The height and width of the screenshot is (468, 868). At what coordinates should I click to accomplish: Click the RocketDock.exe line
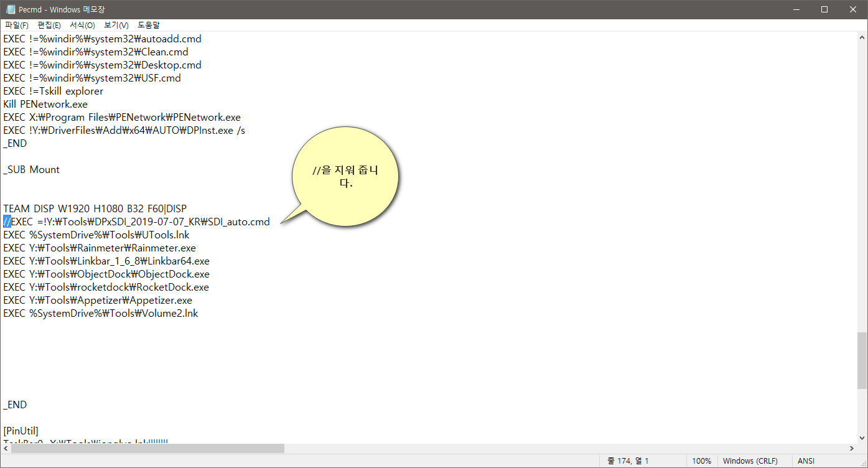tap(106, 287)
